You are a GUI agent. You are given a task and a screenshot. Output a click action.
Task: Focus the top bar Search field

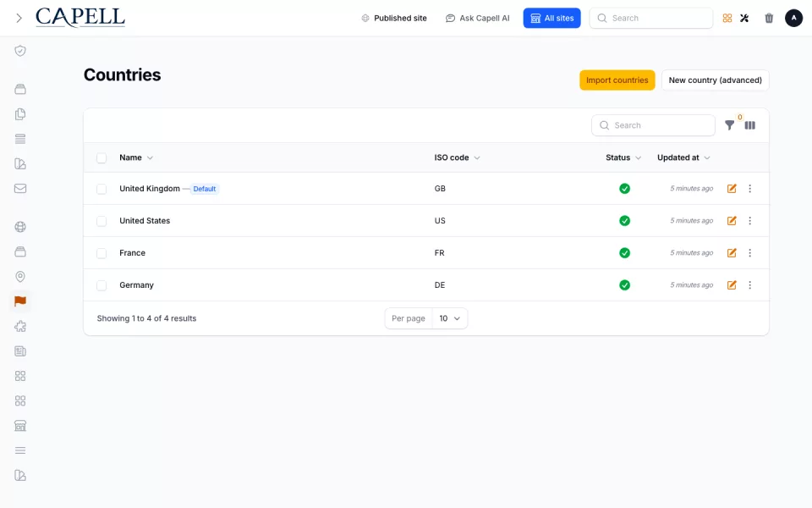click(x=651, y=18)
